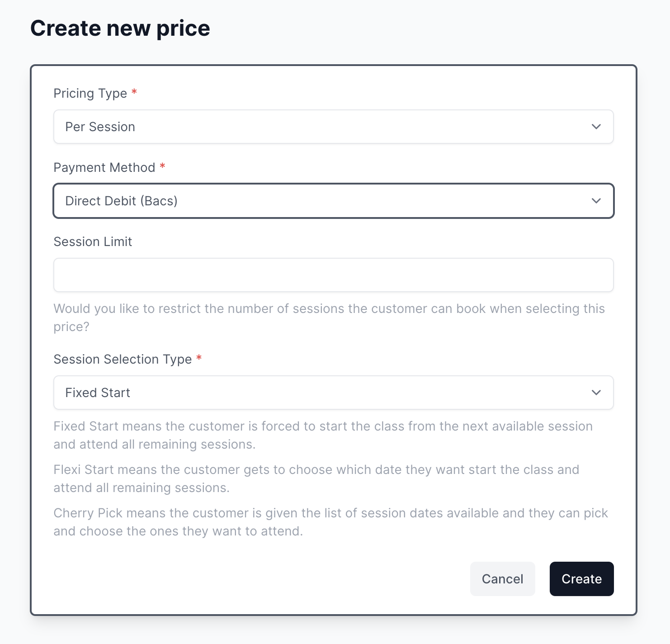Click the Cherry Pick description text
The width and height of the screenshot is (670, 644).
click(x=330, y=522)
